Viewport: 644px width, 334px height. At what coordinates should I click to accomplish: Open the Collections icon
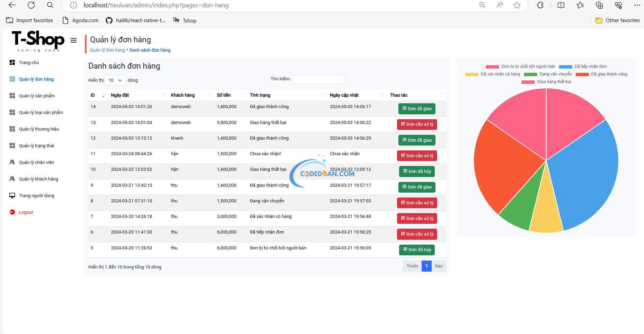click(x=599, y=5)
